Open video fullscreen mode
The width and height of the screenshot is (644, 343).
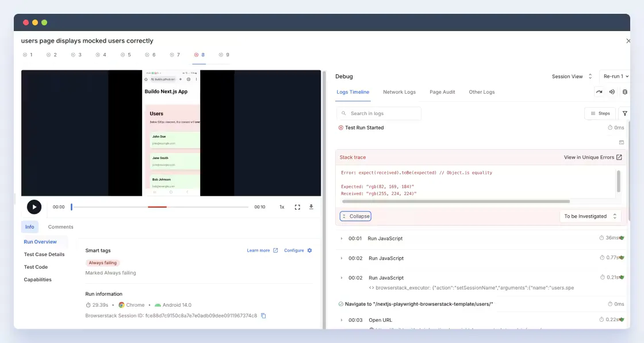pos(297,207)
